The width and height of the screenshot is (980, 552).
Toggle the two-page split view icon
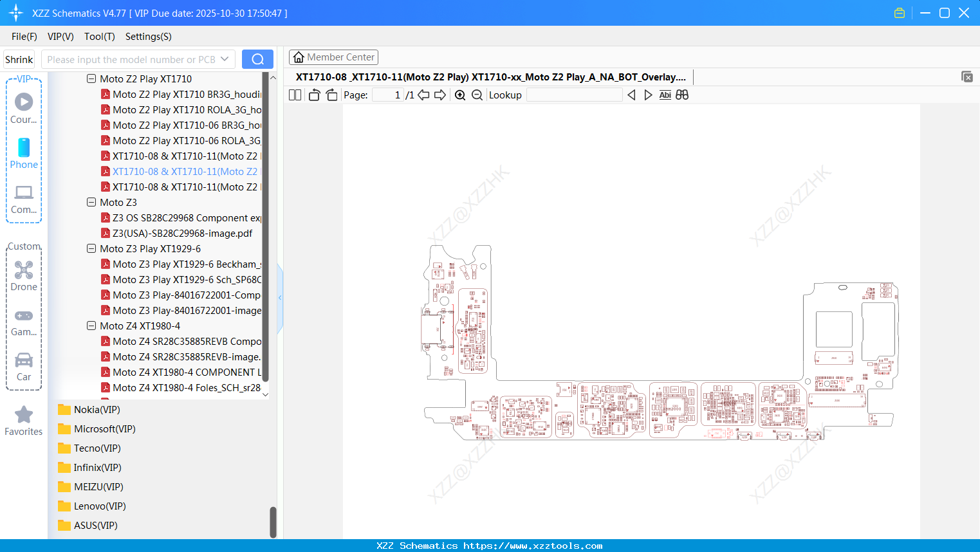click(x=295, y=95)
